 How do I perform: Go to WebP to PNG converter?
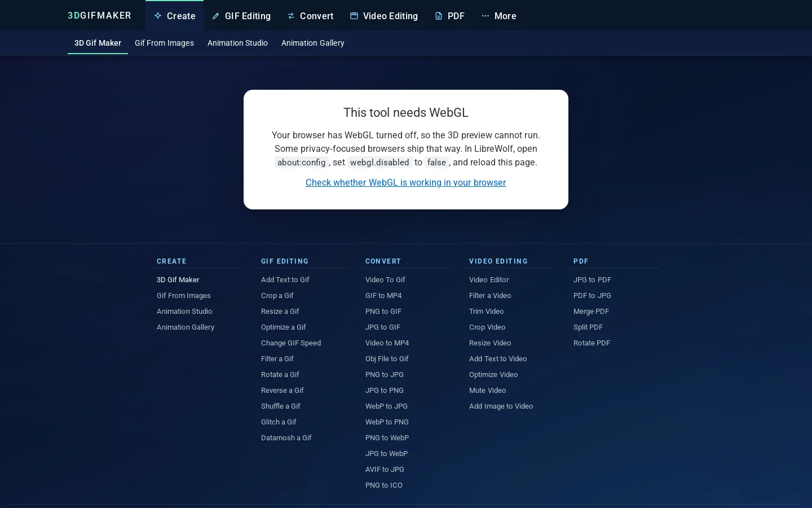point(387,422)
